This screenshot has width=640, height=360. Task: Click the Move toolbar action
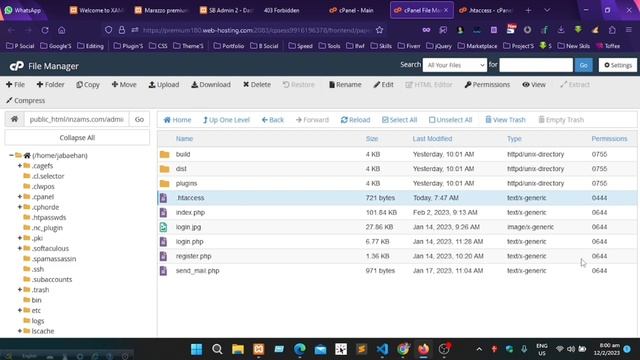124,84
